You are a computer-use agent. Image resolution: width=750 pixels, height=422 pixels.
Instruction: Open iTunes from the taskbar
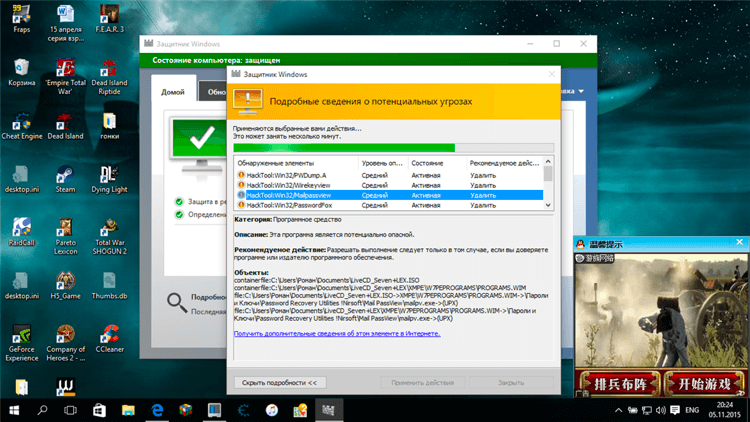(272, 410)
